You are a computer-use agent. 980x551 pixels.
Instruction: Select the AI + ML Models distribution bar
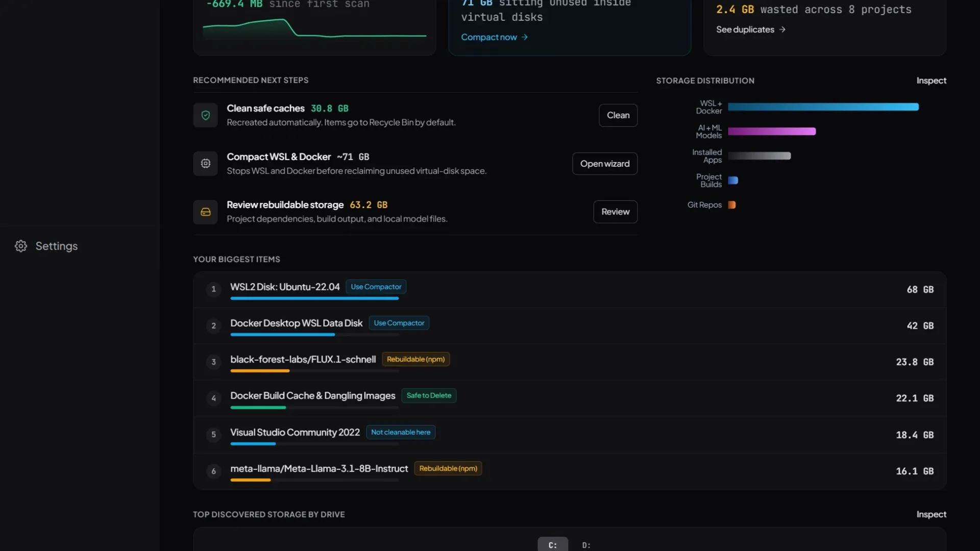pos(772,132)
